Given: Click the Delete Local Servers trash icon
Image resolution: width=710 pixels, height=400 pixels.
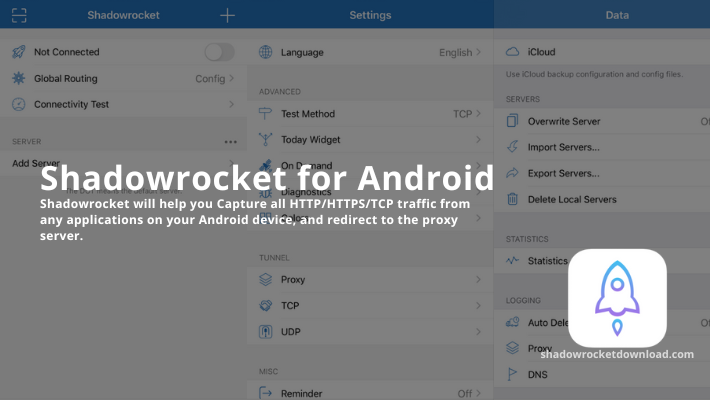Looking at the screenshot, I should coord(512,199).
